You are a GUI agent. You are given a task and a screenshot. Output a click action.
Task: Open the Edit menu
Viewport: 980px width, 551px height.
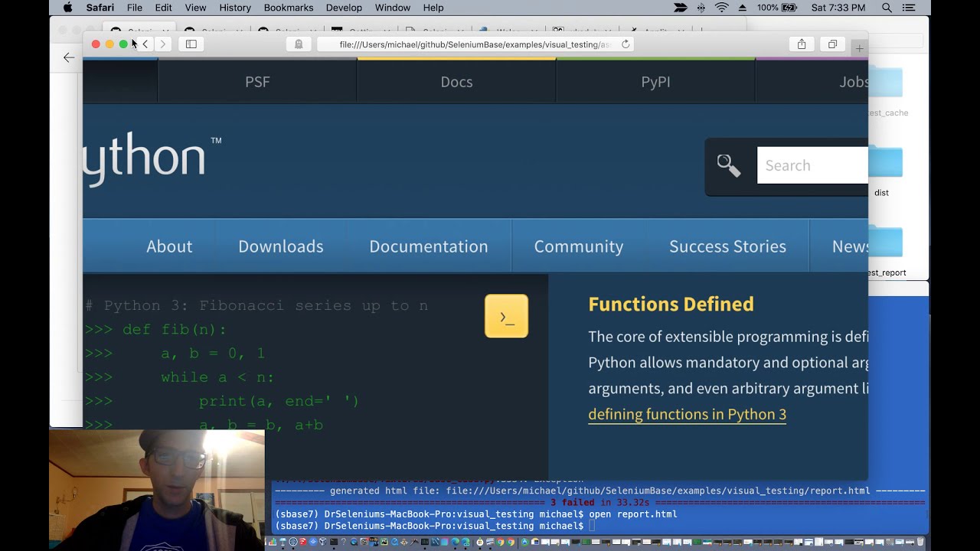[163, 8]
